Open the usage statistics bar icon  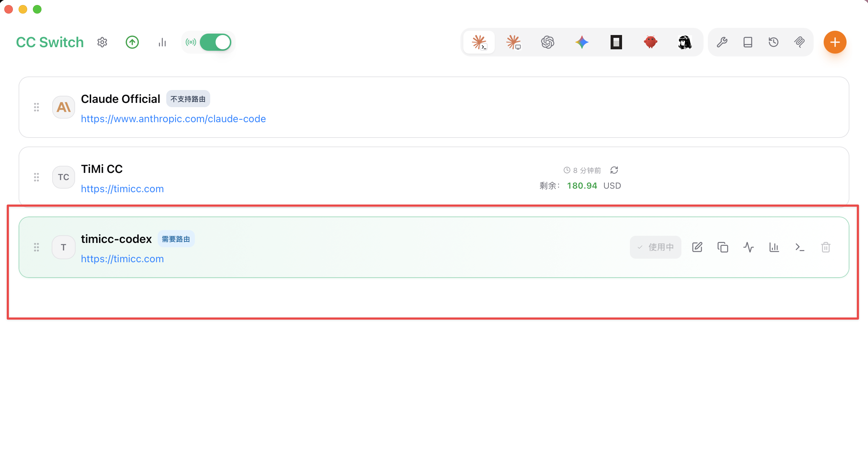pyautogui.click(x=162, y=42)
